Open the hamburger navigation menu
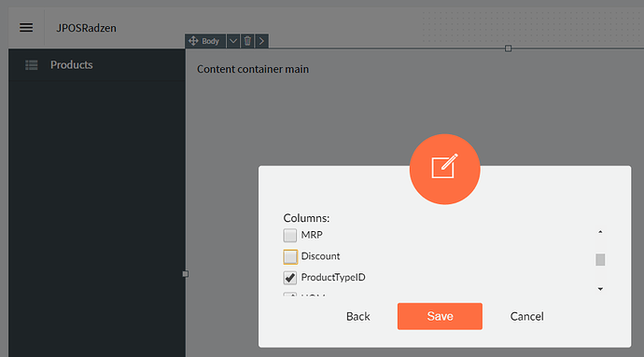The height and width of the screenshot is (357, 644). tap(26, 27)
